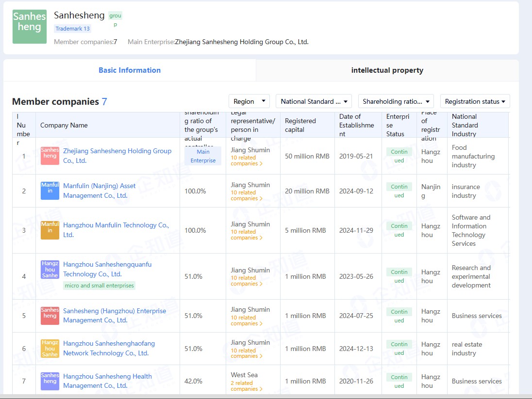The height and width of the screenshot is (399, 532).
Task: Expand the National Standard filter dropdown
Action: pyautogui.click(x=314, y=101)
